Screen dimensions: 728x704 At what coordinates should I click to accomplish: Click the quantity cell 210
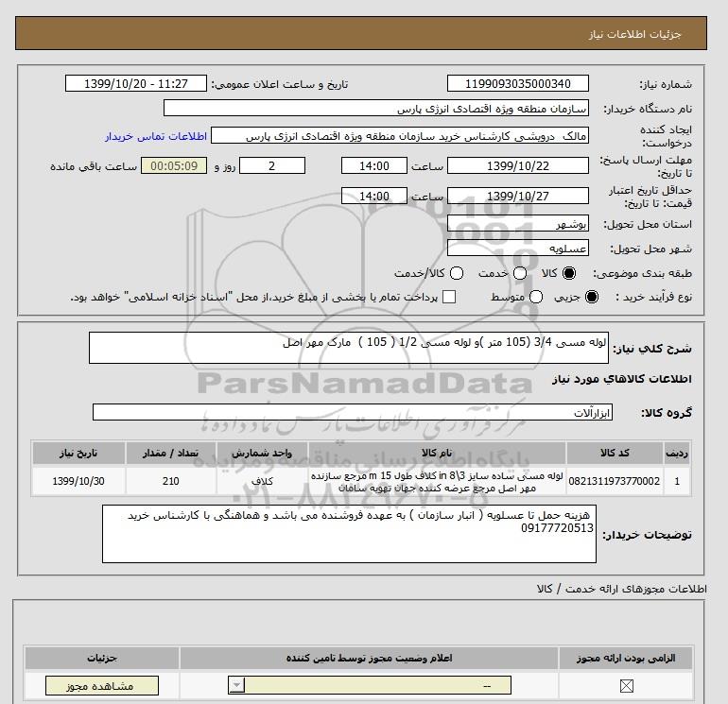click(170, 481)
